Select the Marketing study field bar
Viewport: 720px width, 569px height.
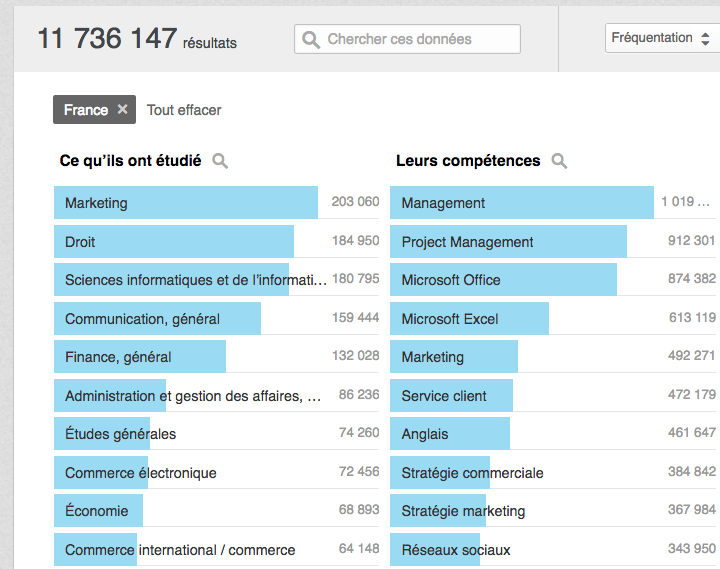(x=186, y=203)
